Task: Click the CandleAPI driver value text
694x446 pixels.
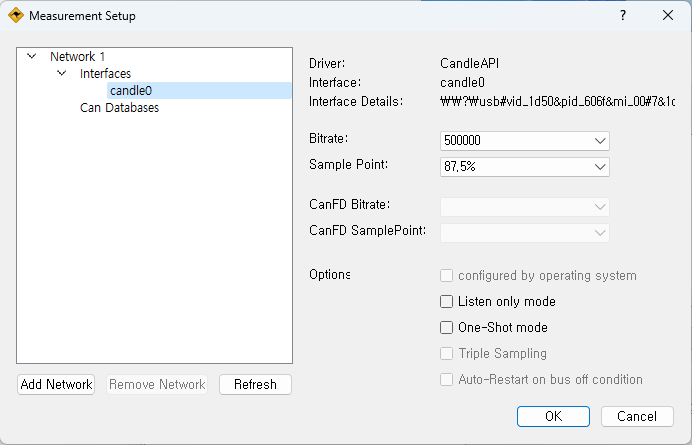Action: click(x=470, y=63)
